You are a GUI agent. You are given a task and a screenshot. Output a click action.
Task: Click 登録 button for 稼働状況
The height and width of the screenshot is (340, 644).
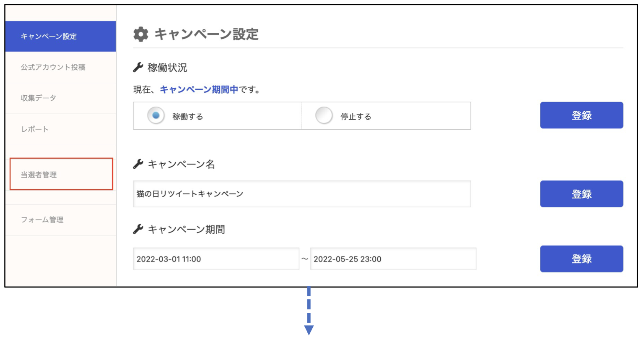(582, 115)
